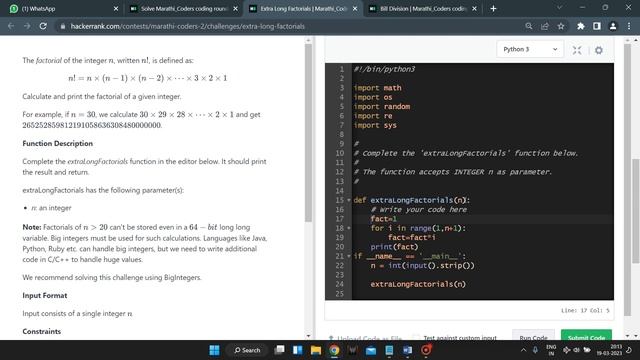Open the ENG IN language switcher
This screenshot has width=640, height=360.
coord(551,350)
